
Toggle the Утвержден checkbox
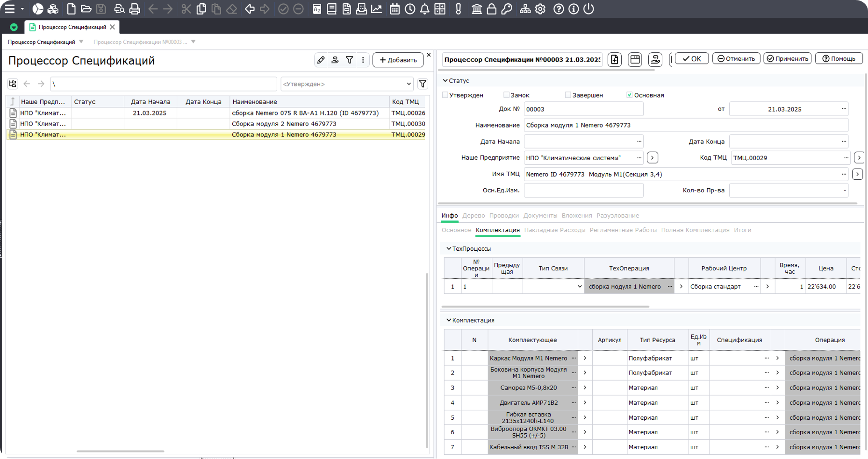point(445,95)
